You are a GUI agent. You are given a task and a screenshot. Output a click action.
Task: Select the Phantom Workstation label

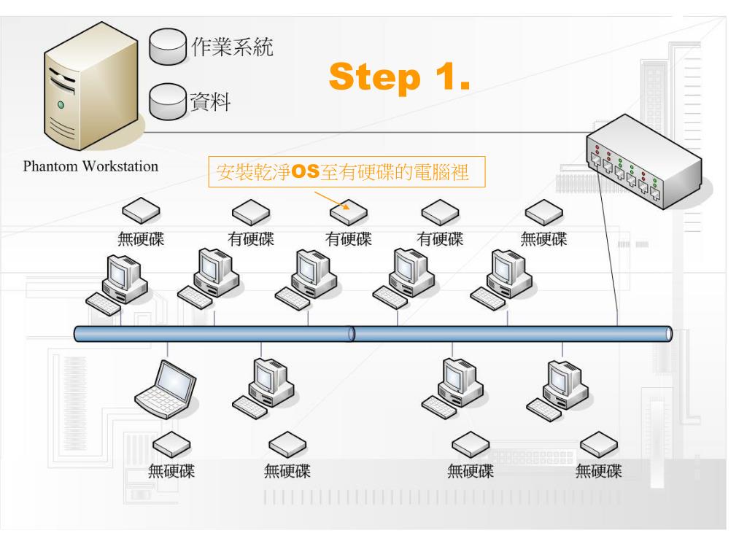tap(90, 166)
